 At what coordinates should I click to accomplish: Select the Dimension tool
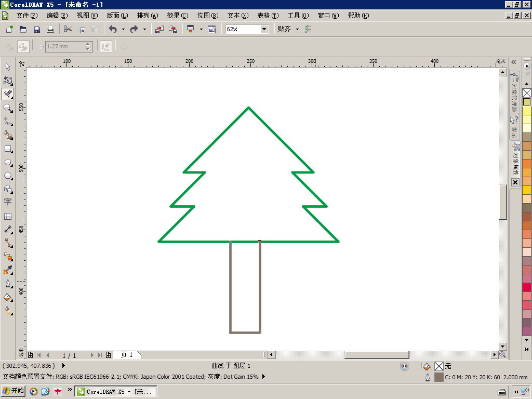point(8,230)
